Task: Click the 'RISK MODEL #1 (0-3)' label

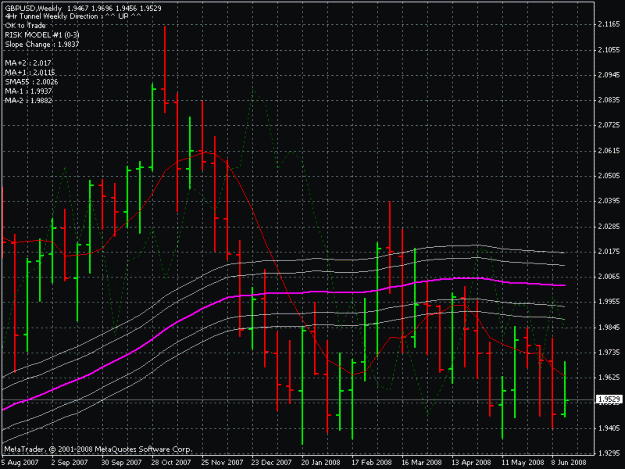Action: (42, 35)
